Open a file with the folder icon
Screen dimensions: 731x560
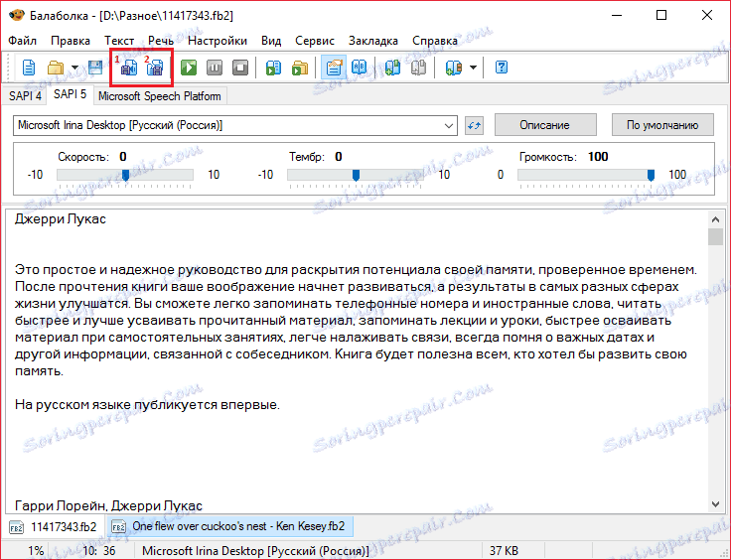pos(56,69)
